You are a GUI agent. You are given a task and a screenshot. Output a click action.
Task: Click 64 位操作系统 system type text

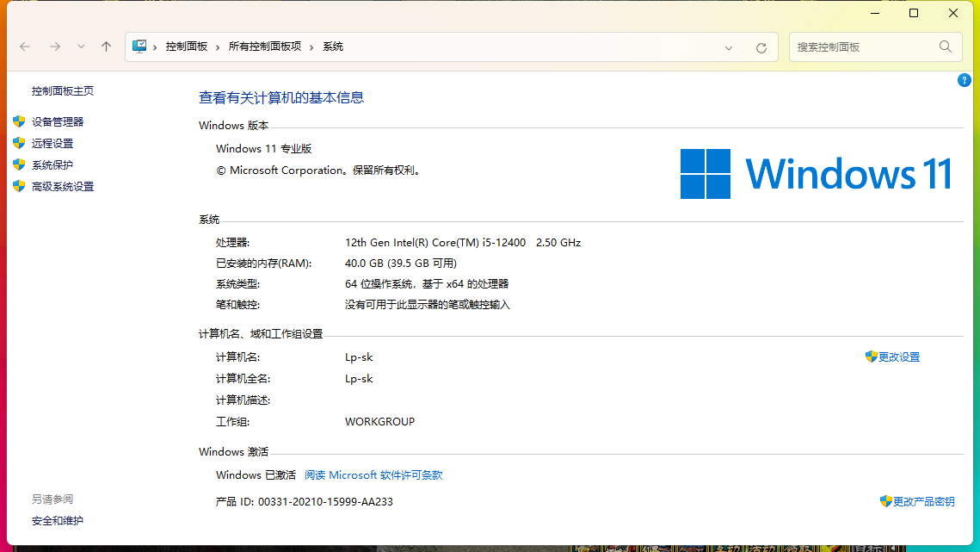[427, 284]
